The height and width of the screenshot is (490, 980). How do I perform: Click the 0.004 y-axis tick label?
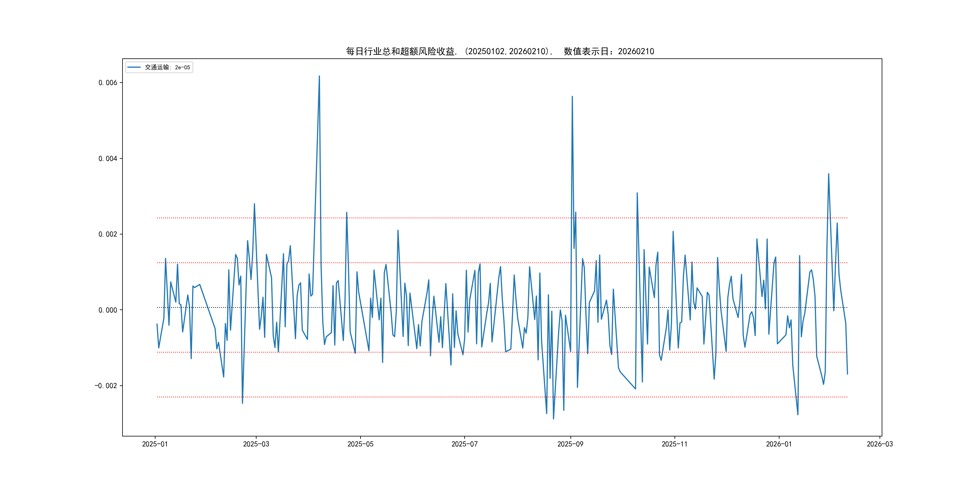[x=108, y=158]
